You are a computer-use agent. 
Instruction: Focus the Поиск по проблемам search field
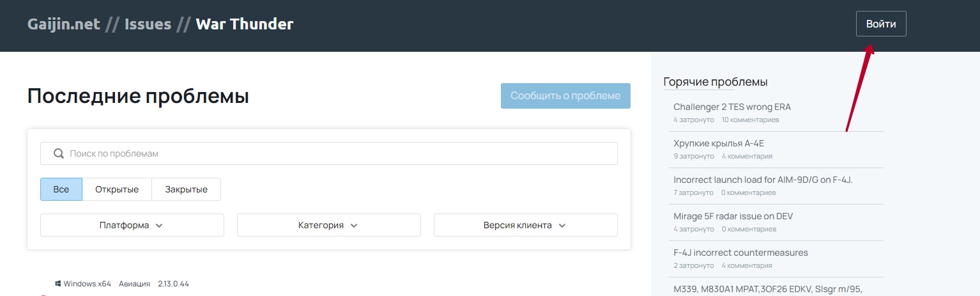(329, 153)
